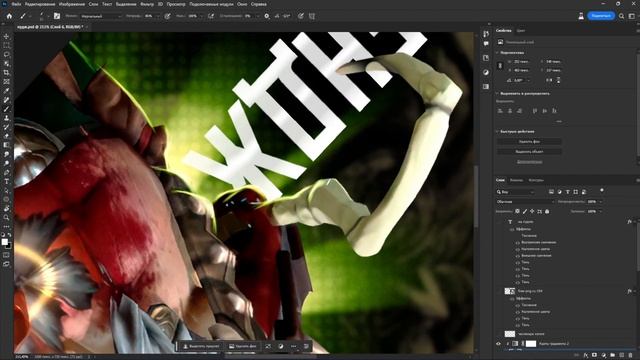Click Удалить фон in Properties panel
640x360 pixels.
[x=529, y=142]
